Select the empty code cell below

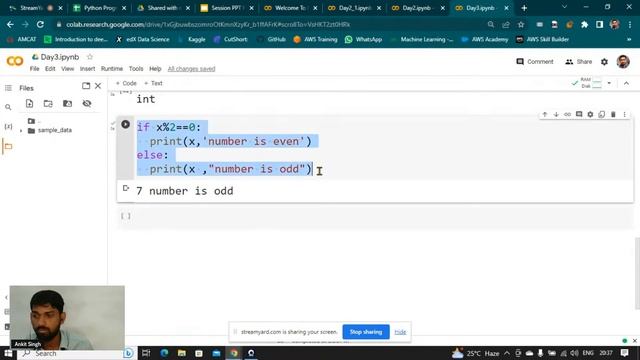(376, 216)
